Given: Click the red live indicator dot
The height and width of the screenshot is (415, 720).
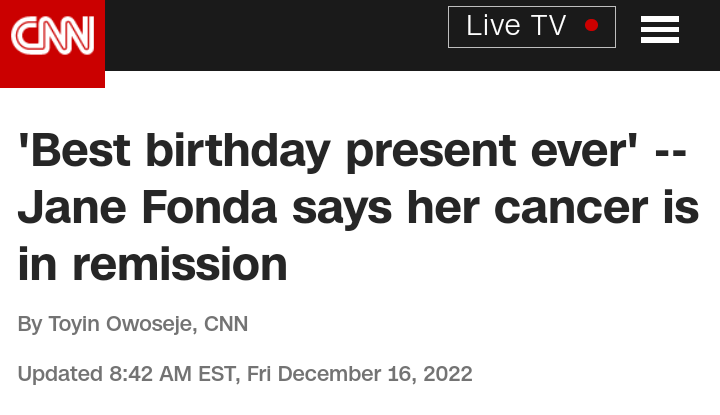Looking at the screenshot, I should pyautogui.click(x=591, y=26).
